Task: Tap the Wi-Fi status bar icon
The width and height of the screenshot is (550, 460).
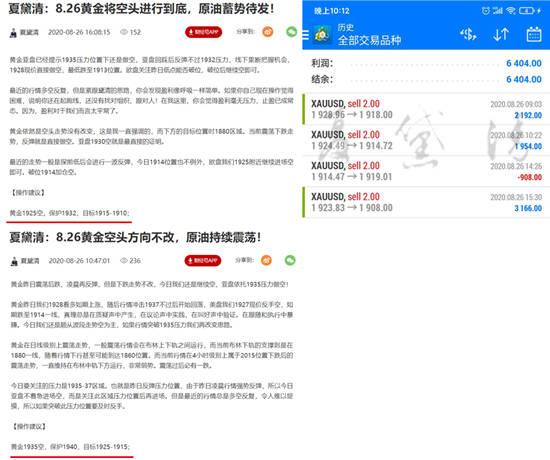Action: (511, 11)
